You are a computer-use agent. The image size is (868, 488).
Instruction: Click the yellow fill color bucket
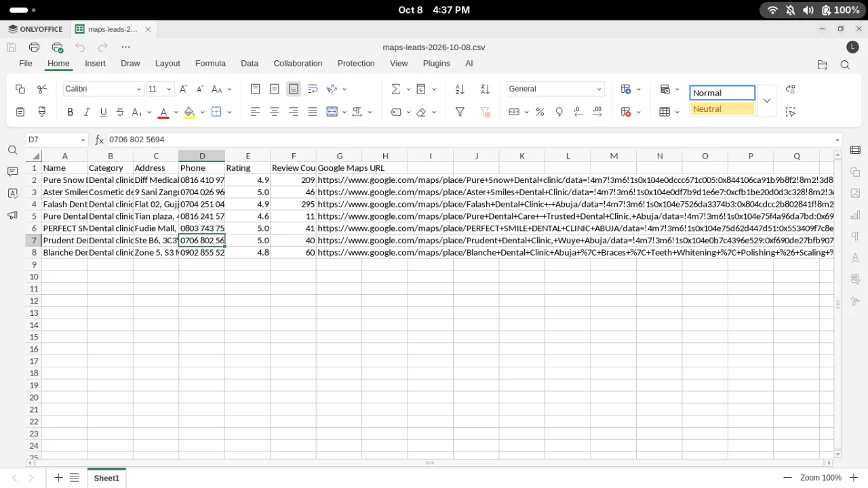click(x=189, y=112)
